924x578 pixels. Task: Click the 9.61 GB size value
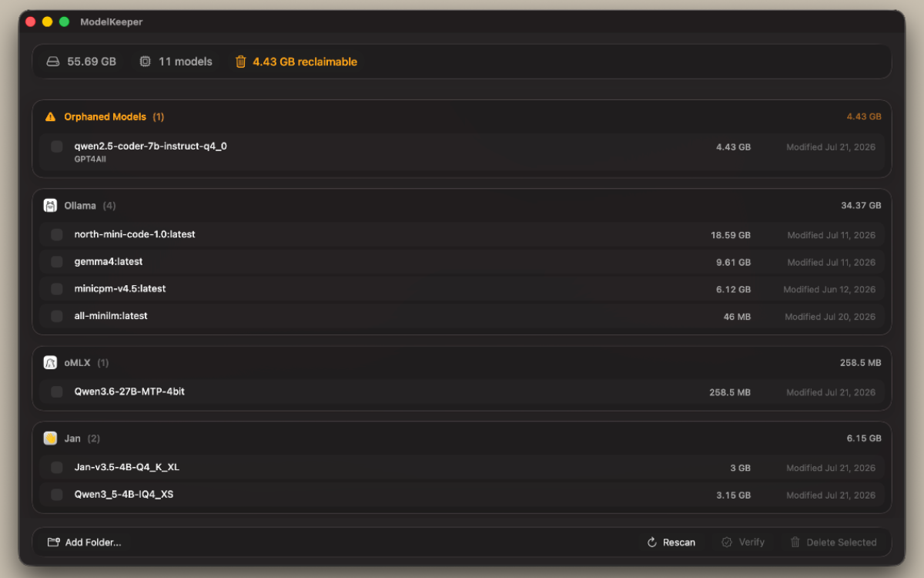point(733,263)
